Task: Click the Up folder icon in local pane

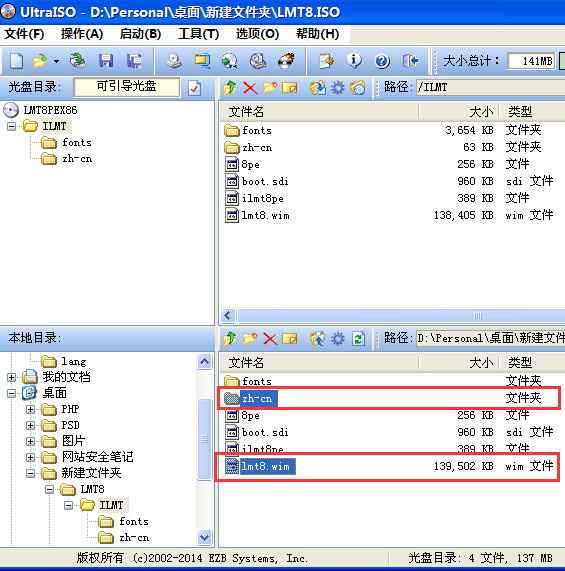Action: click(x=230, y=339)
